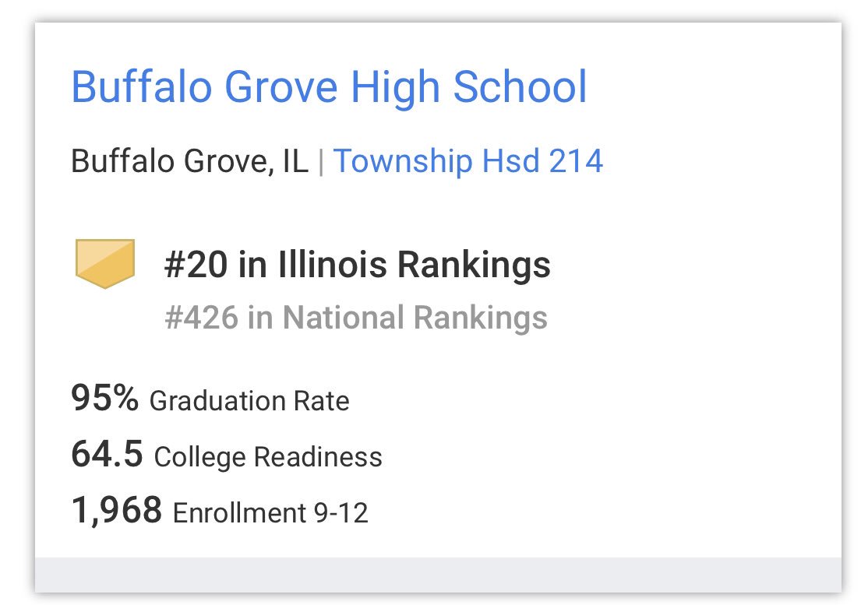The width and height of the screenshot is (868, 605).
Task: Click the gold ranking badge icon
Action: click(x=105, y=263)
